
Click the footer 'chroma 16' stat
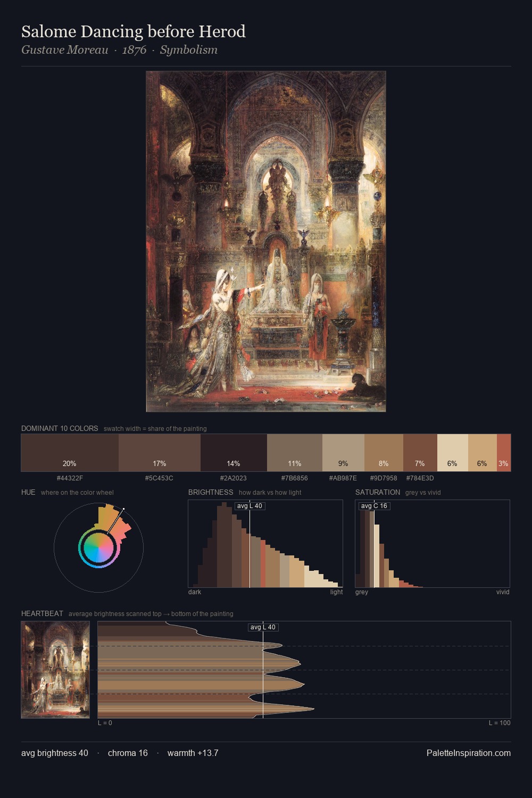128,753
